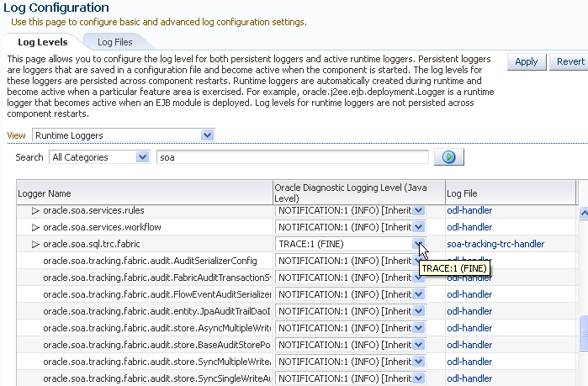588x386 pixels.
Task: Open logging level dropdown for BaseAuditStorePo row
Action: (350, 345)
